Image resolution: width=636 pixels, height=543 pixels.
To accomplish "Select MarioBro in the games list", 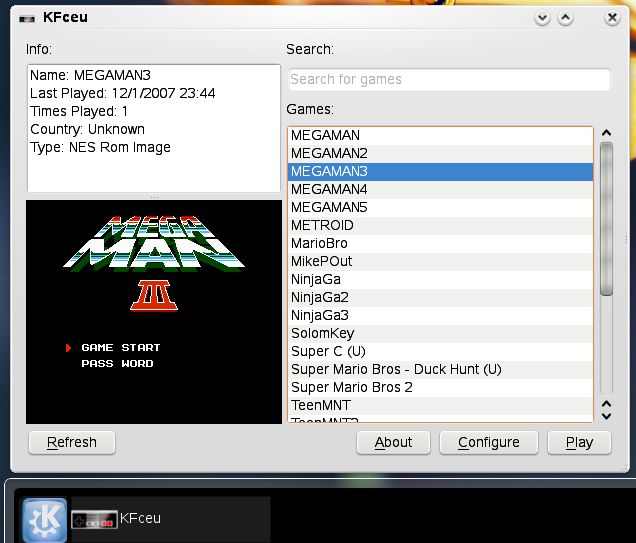I will tap(440, 244).
